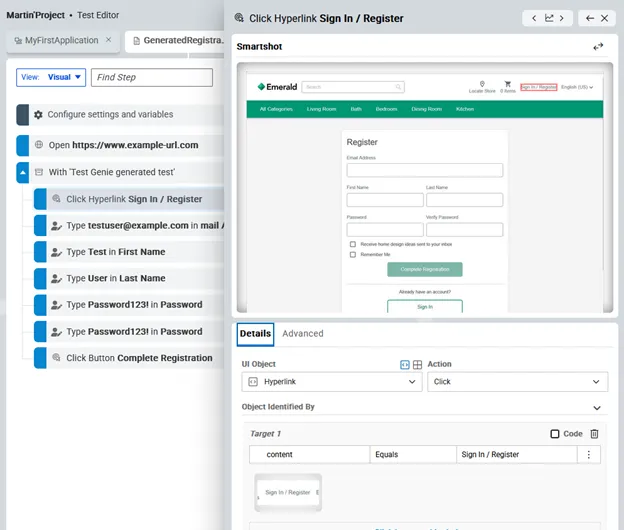Select the Open https://www.example-url.com step
This screenshot has height=530, width=624.
(120, 145)
